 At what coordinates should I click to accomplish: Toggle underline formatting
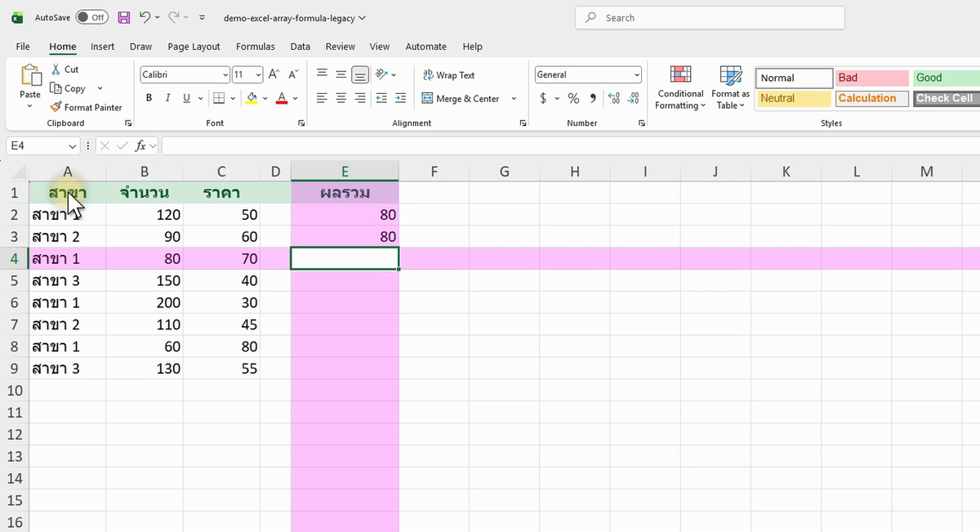187,98
